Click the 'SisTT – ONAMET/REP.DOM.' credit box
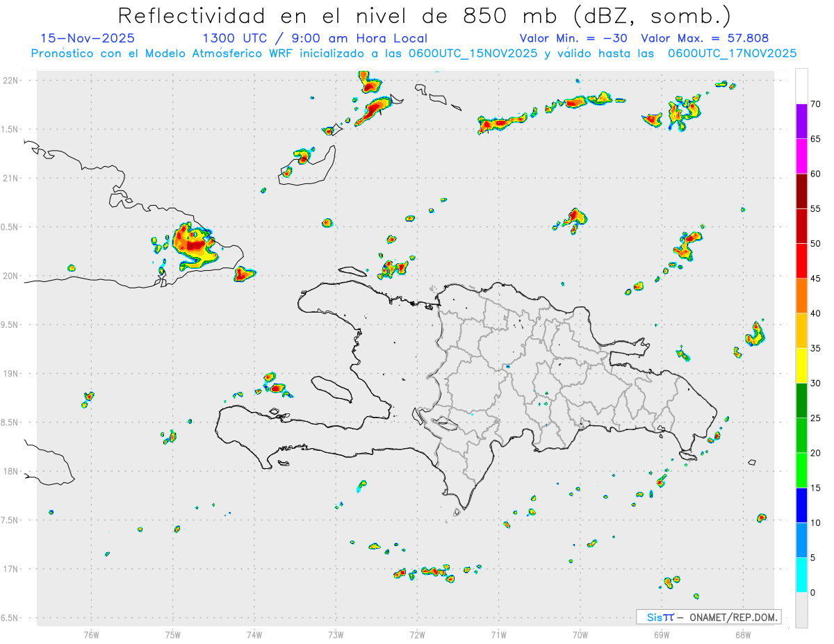The height and width of the screenshot is (644, 834). point(708,617)
